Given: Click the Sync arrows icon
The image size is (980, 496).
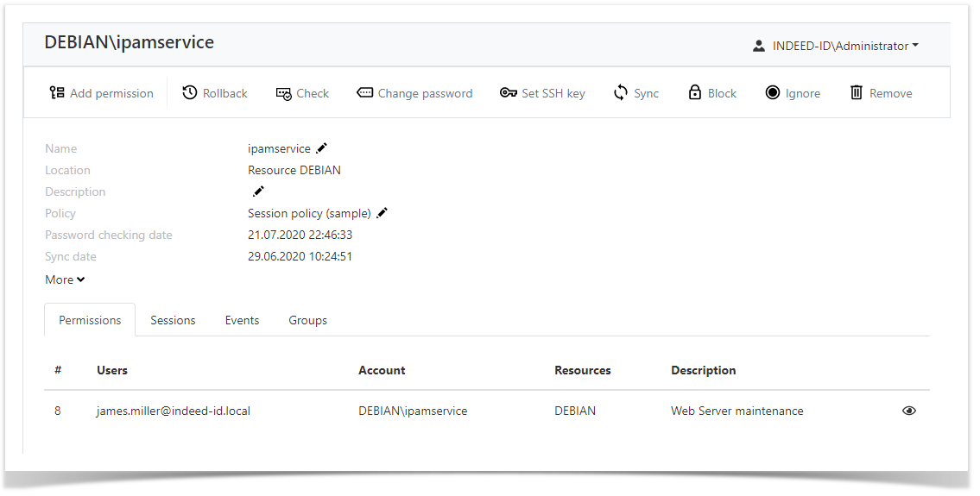Looking at the screenshot, I should click(x=620, y=93).
